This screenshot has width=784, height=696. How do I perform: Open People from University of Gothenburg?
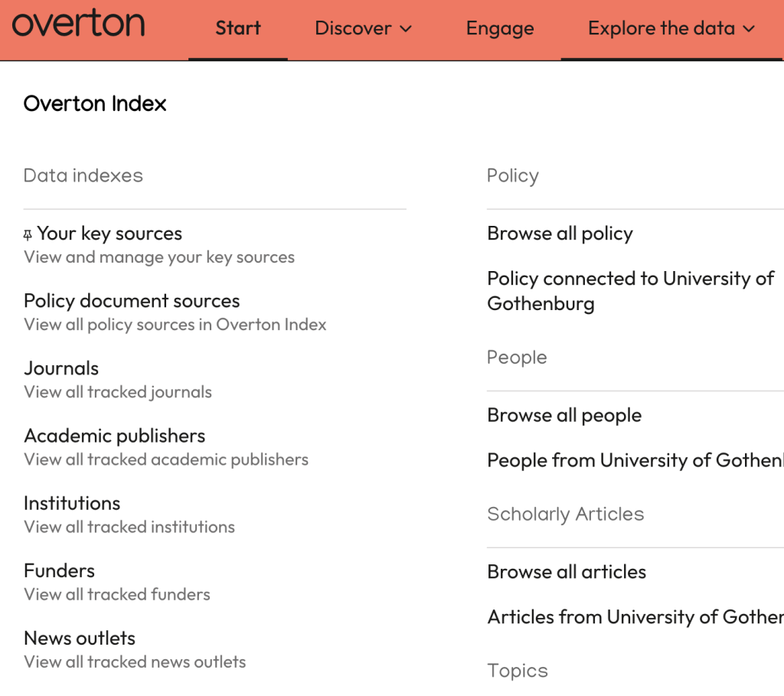[x=635, y=460]
